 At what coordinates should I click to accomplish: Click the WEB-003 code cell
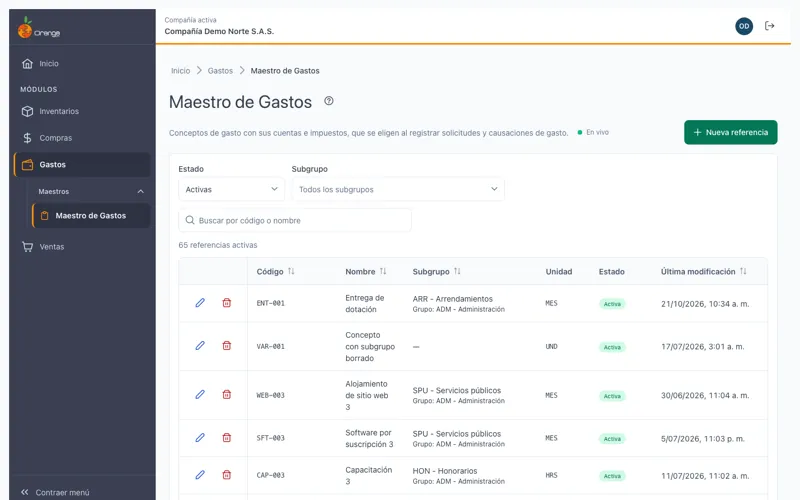click(270, 395)
